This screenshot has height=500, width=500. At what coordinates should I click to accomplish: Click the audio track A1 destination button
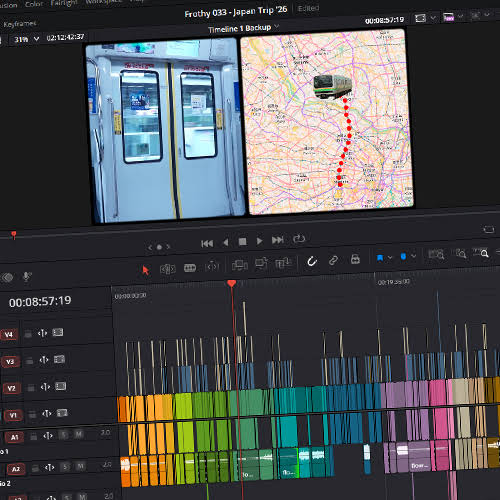point(14,437)
